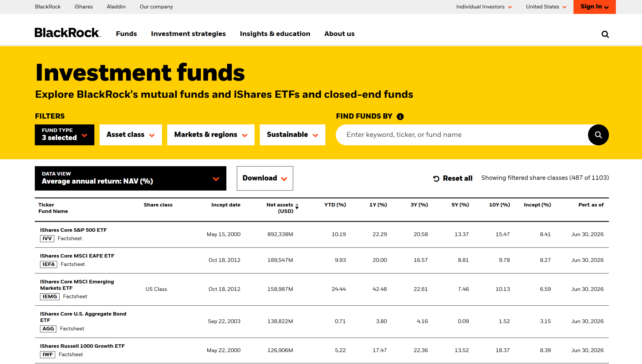The height and width of the screenshot is (364, 642).
Task: Click the IWF ticker badge
Action: pos(48,355)
